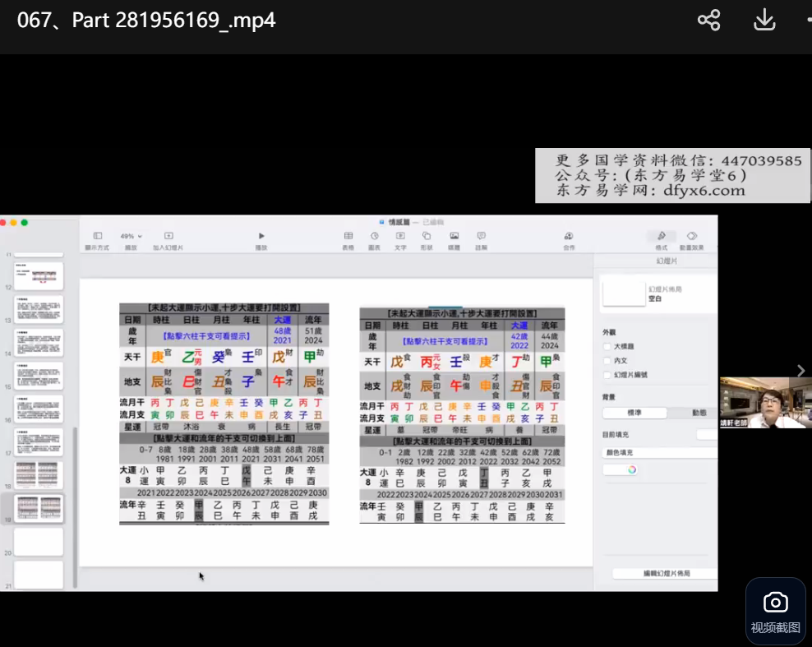Click the 編輯幻燈片佈局 button
This screenshot has height=647, width=812.
[x=665, y=573]
